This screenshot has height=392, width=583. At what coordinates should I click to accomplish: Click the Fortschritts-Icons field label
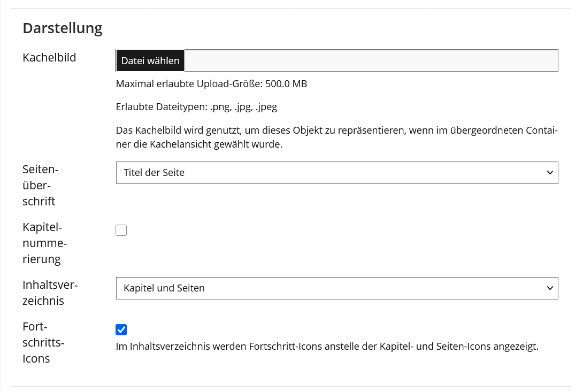pos(43,342)
